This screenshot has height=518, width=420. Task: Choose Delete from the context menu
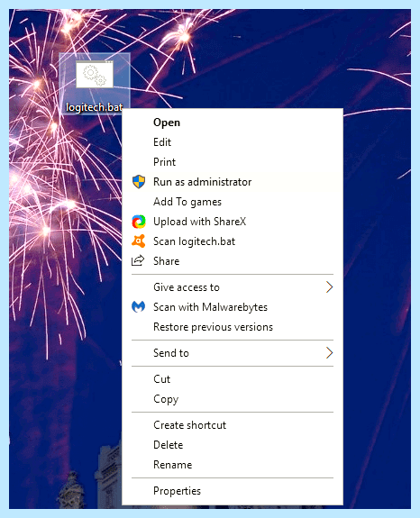pyautogui.click(x=168, y=445)
